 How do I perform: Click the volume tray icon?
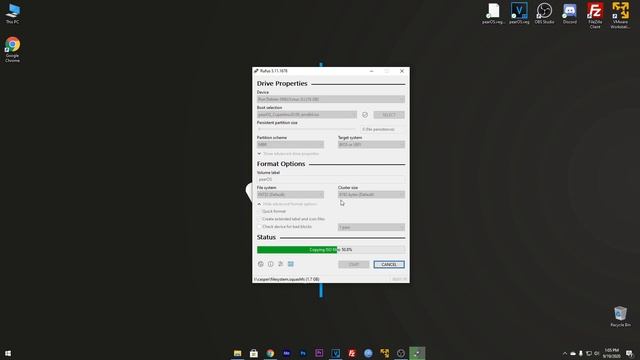(597, 353)
